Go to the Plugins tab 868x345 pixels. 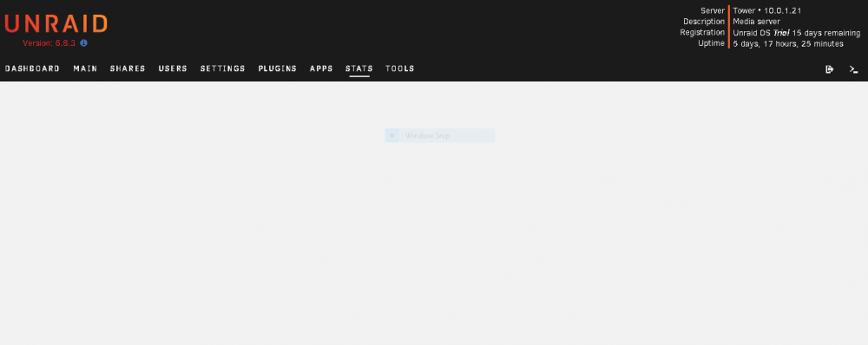coord(278,68)
